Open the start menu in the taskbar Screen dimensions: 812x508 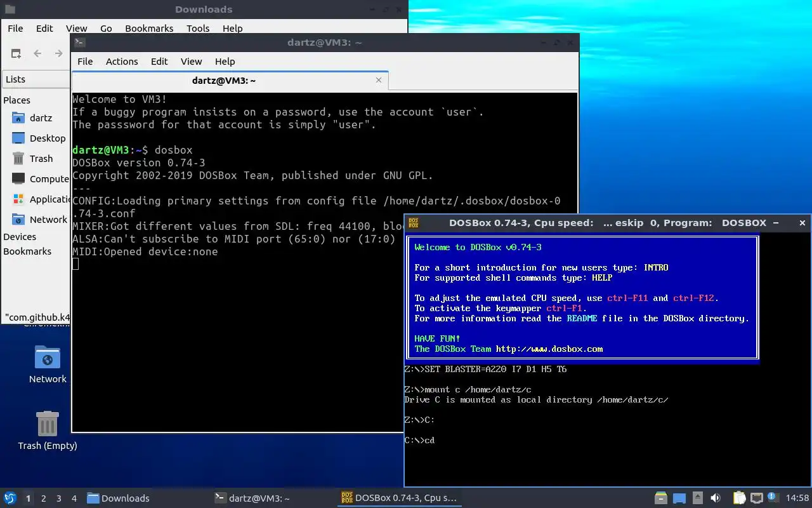tap(10, 498)
